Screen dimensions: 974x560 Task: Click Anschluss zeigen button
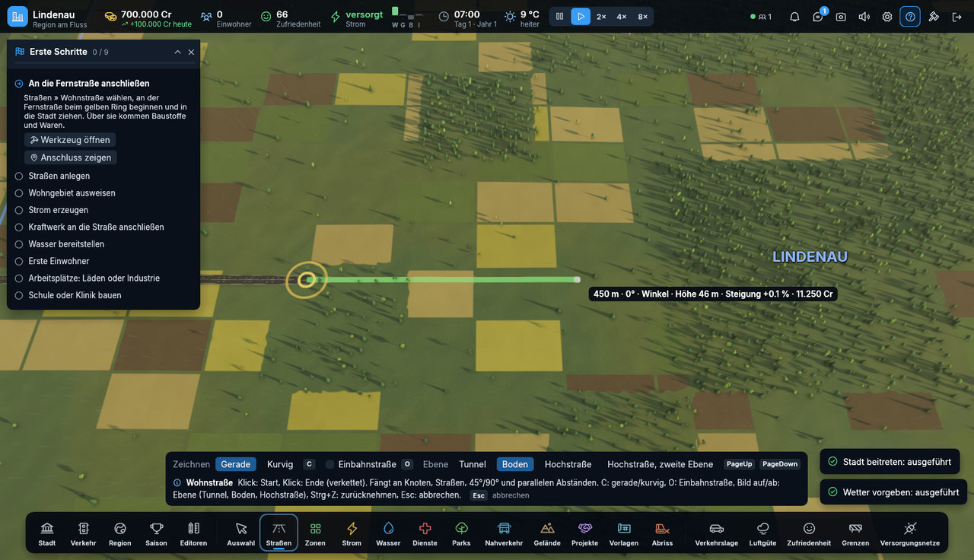click(71, 157)
